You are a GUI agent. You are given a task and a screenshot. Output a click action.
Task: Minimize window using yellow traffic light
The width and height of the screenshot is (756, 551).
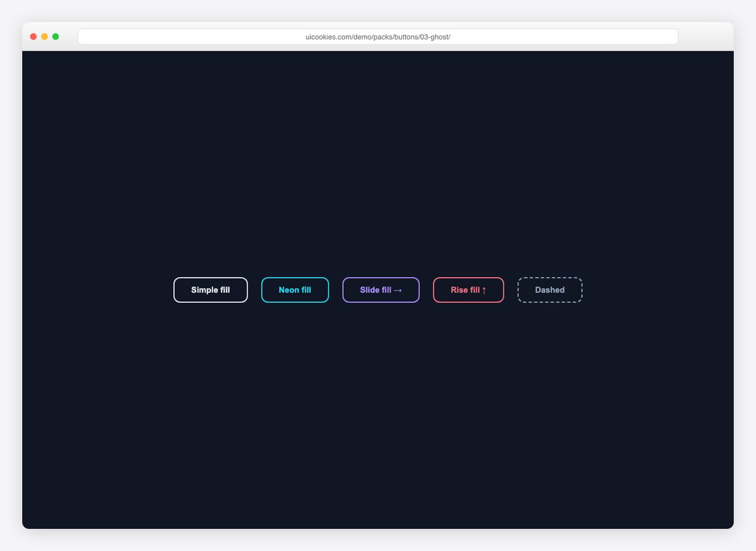(x=45, y=37)
